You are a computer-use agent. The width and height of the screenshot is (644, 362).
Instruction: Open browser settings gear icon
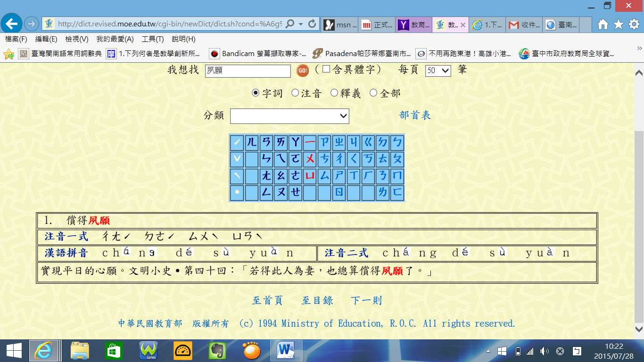tap(634, 24)
